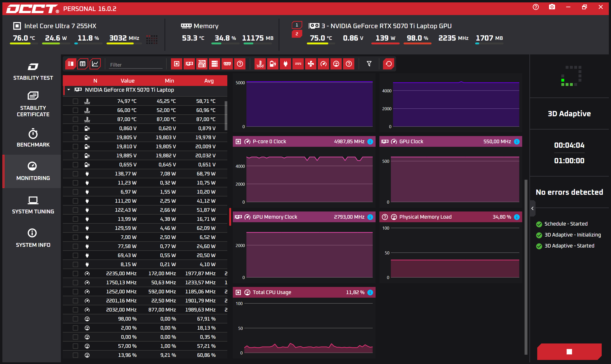Toggle the motherboard device filter icon
Image resolution: width=611 pixels, height=364 pixels.
pos(202,64)
